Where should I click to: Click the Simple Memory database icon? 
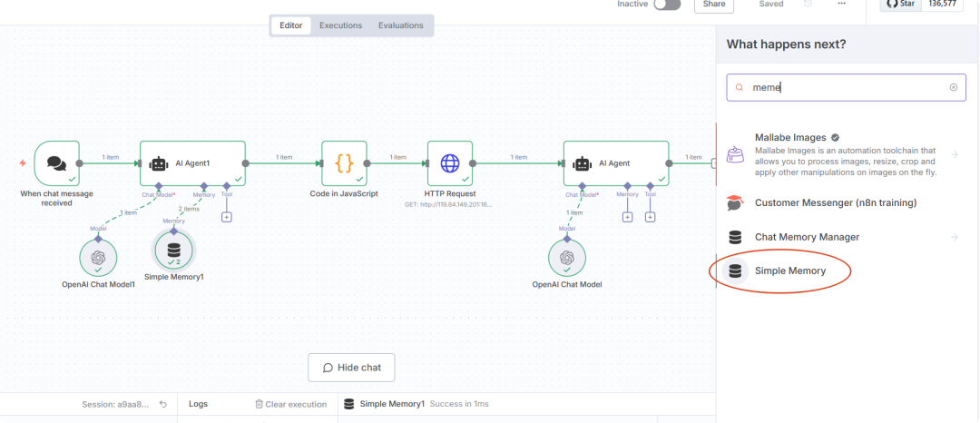click(x=735, y=271)
